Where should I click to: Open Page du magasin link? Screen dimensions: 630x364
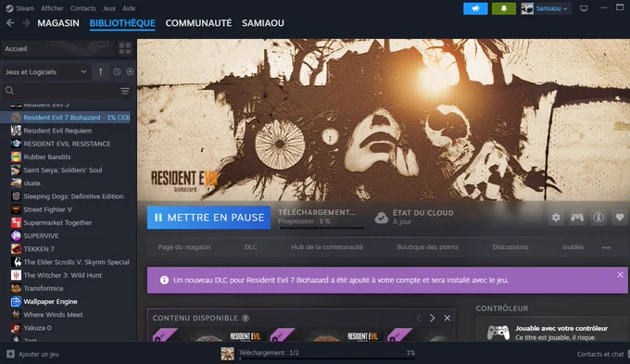click(x=184, y=247)
